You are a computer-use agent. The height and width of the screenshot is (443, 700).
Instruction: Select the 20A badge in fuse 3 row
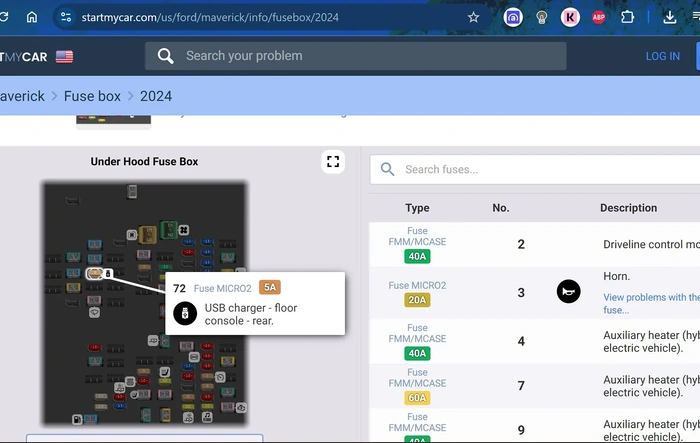pyautogui.click(x=417, y=300)
